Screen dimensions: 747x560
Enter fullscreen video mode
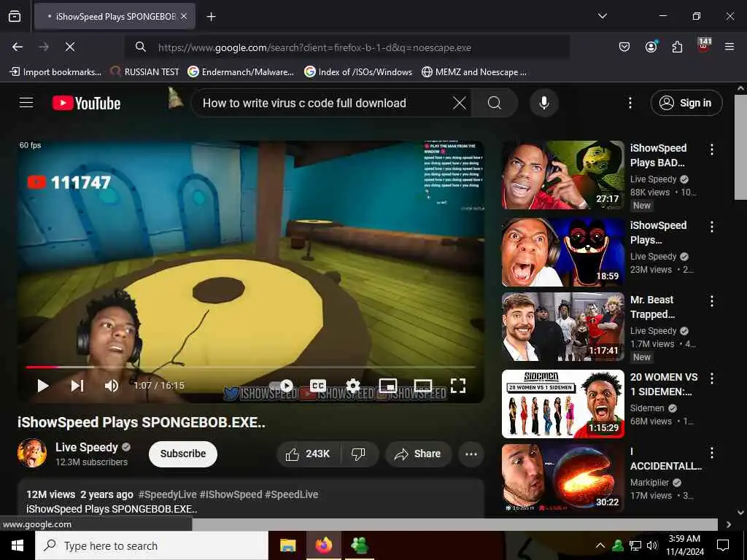(458, 385)
